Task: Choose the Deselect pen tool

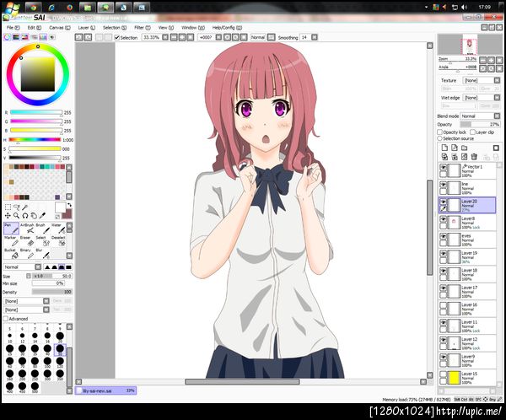Action: pyautogui.click(x=58, y=241)
